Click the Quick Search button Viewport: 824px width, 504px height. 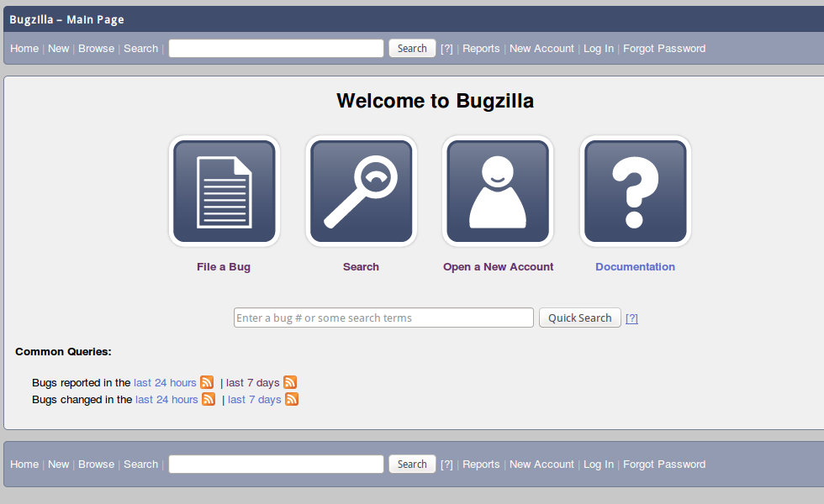pos(579,318)
